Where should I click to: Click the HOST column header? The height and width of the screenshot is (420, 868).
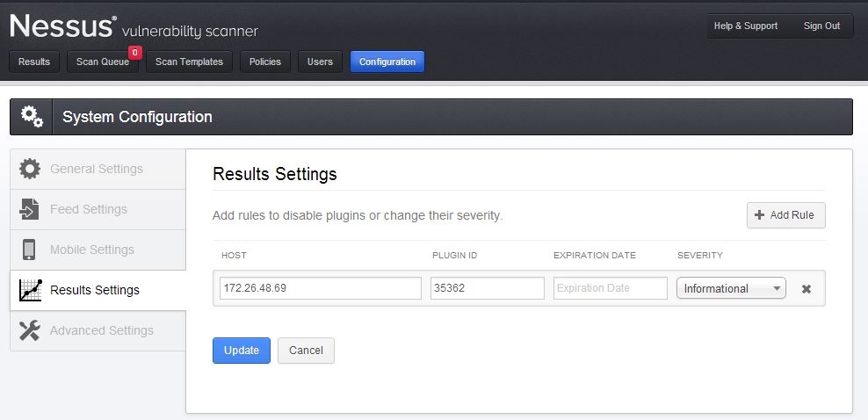click(234, 255)
